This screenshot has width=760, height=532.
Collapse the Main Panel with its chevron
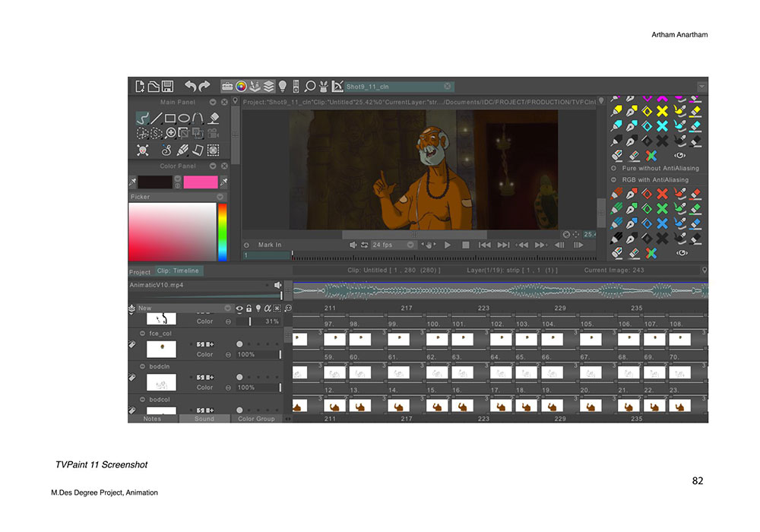213,101
